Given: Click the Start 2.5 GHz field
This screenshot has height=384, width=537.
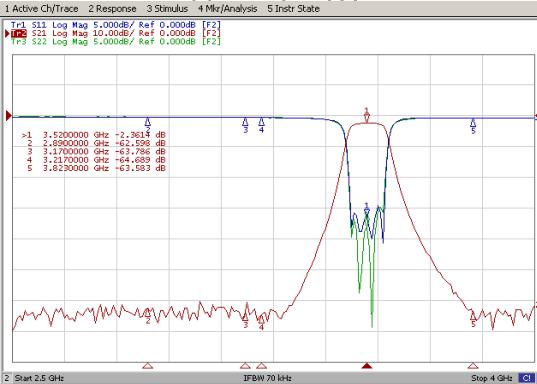Looking at the screenshot, I should (39, 378).
